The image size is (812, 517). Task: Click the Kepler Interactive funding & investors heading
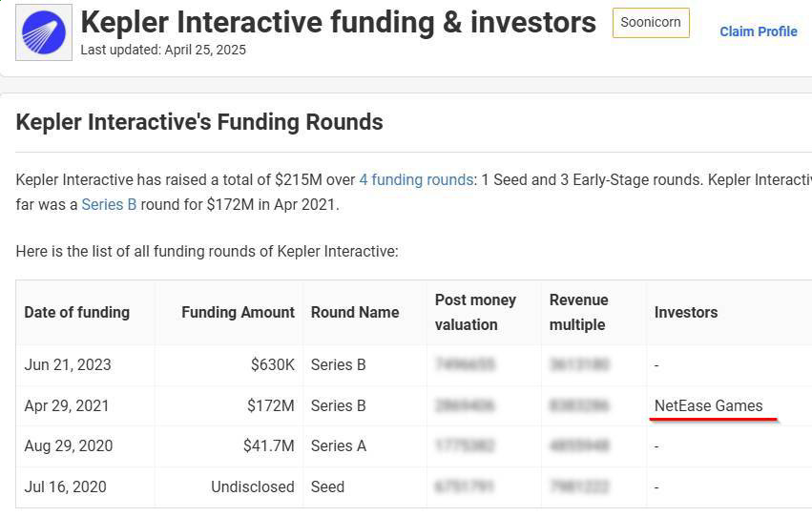tap(338, 22)
